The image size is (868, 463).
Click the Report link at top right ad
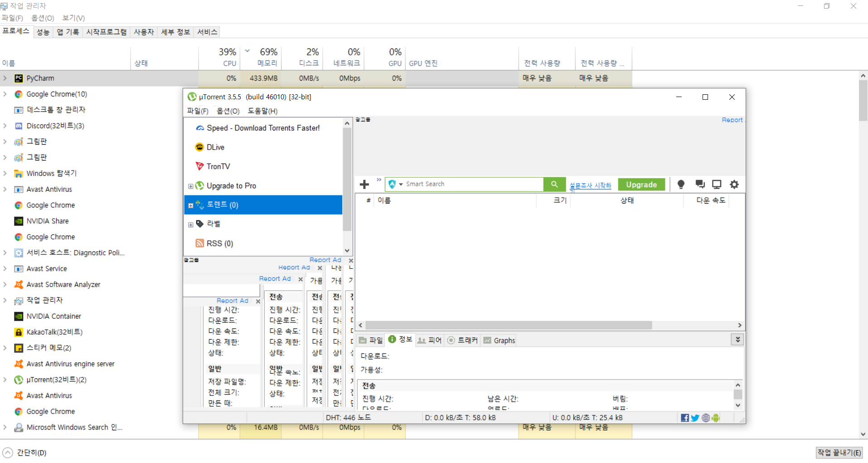[x=732, y=120]
